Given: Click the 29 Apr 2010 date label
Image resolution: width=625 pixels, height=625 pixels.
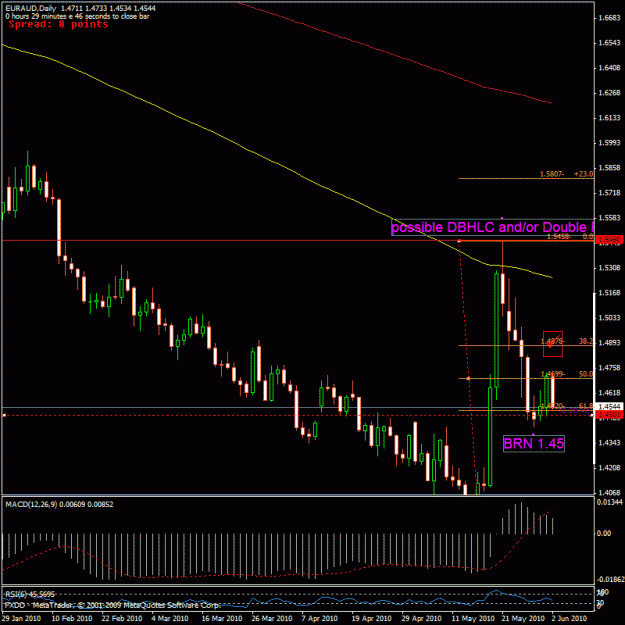Looking at the screenshot, I should click(422, 619).
